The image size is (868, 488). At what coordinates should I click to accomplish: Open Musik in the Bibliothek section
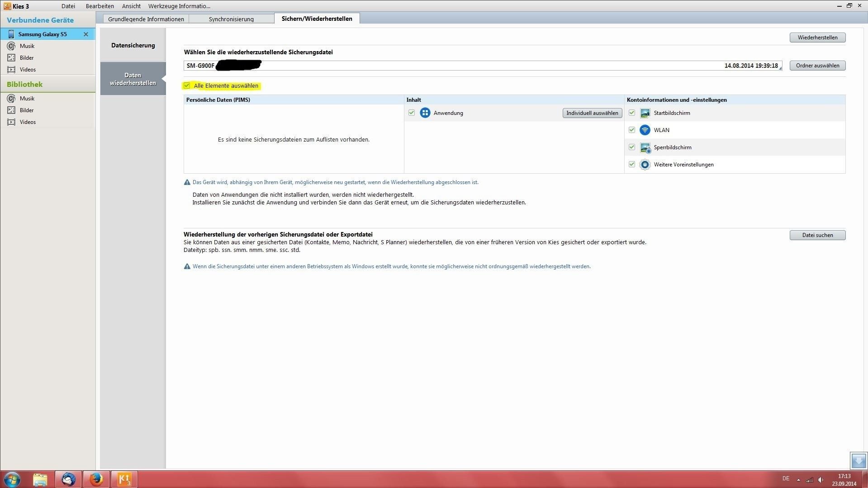pyautogui.click(x=27, y=99)
